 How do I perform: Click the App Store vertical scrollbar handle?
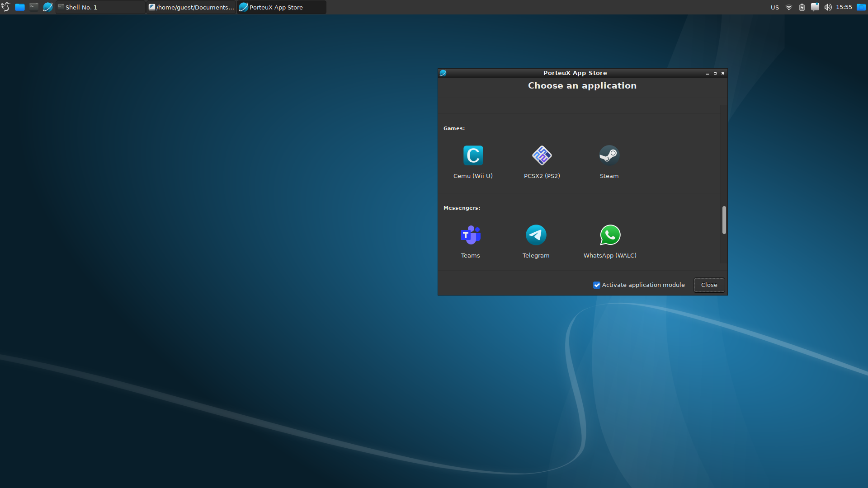tap(724, 220)
